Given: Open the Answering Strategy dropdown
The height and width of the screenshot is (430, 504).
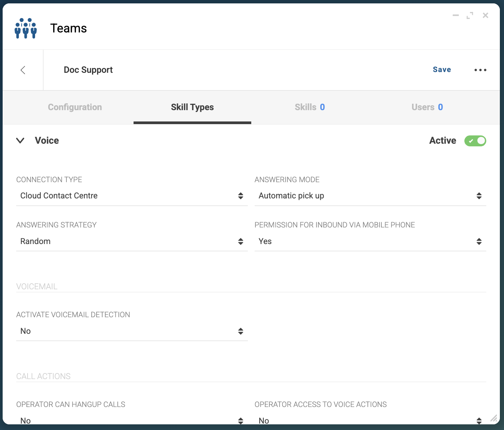Looking at the screenshot, I should point(132,241).
